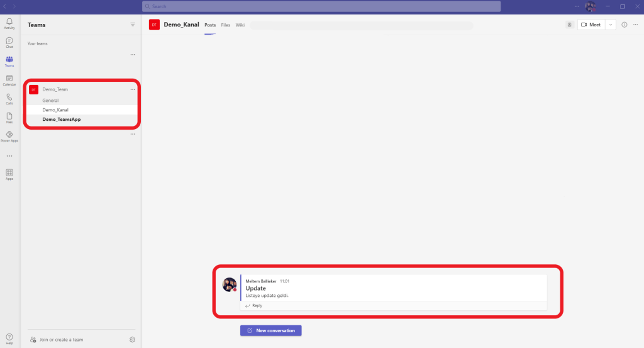Viewport: 644px width, 348px height.
Task: Open Chat from the left rail
Action: 9,42
